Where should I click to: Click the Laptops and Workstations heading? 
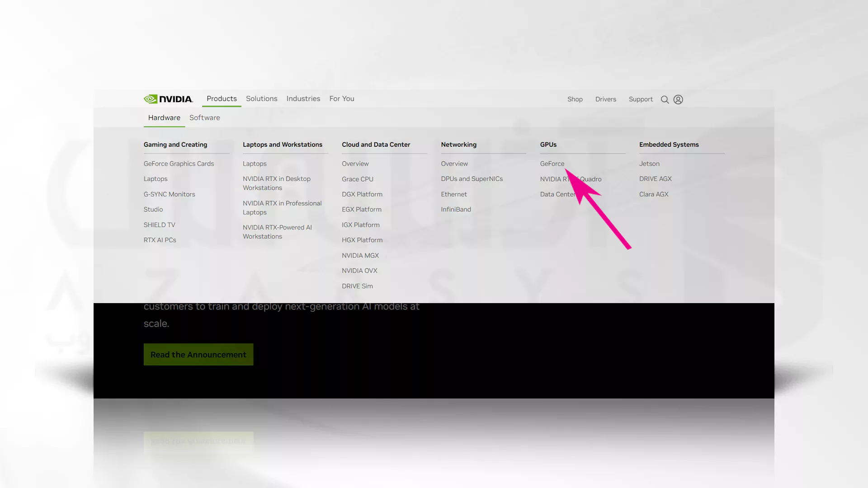coord(283,145)
